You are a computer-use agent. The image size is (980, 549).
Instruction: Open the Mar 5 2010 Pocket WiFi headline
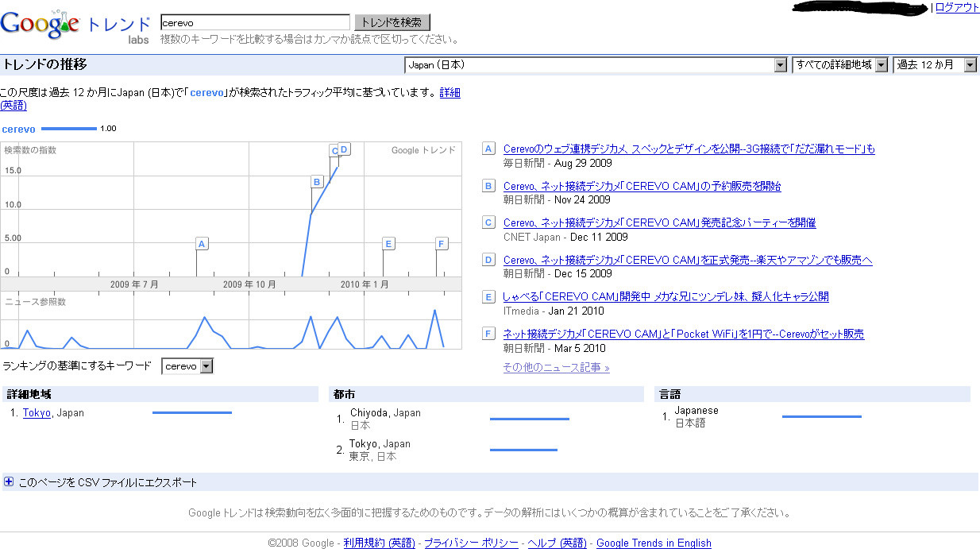[684, 334]
